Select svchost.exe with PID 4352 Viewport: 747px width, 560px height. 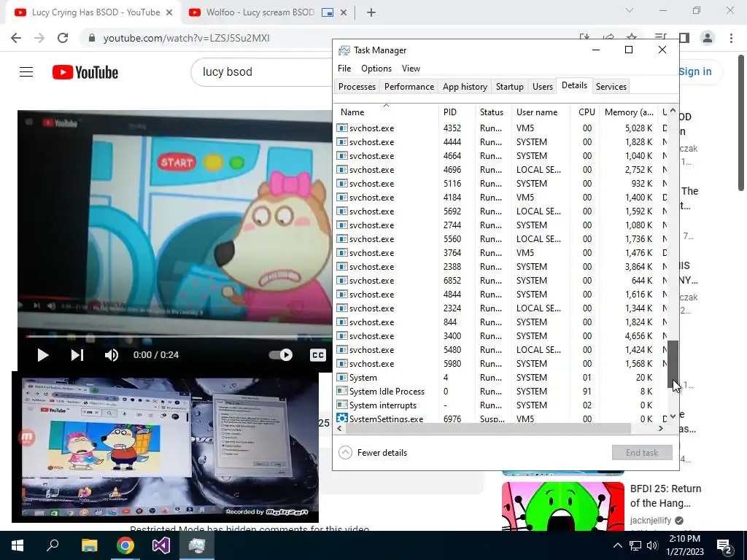500,128
